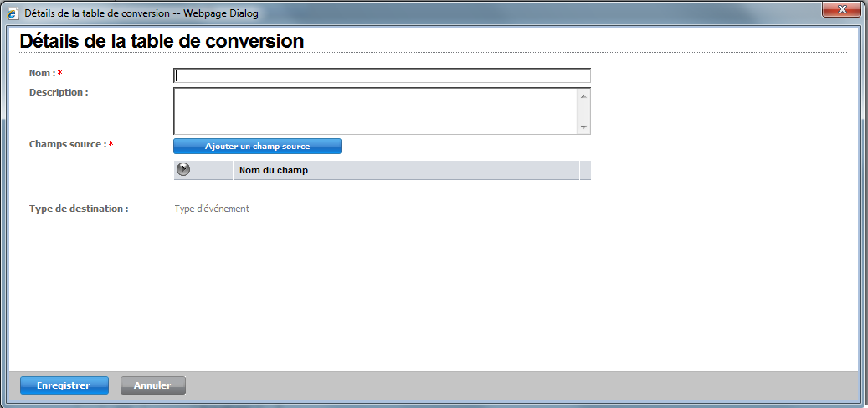
Task: Click the Description scrollbar up arrow
Action: click(583, 96)
